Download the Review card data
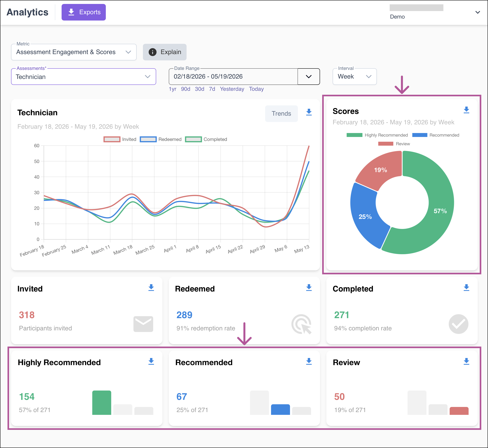Screen dimensions: 488x448 [x=466, y=361]
